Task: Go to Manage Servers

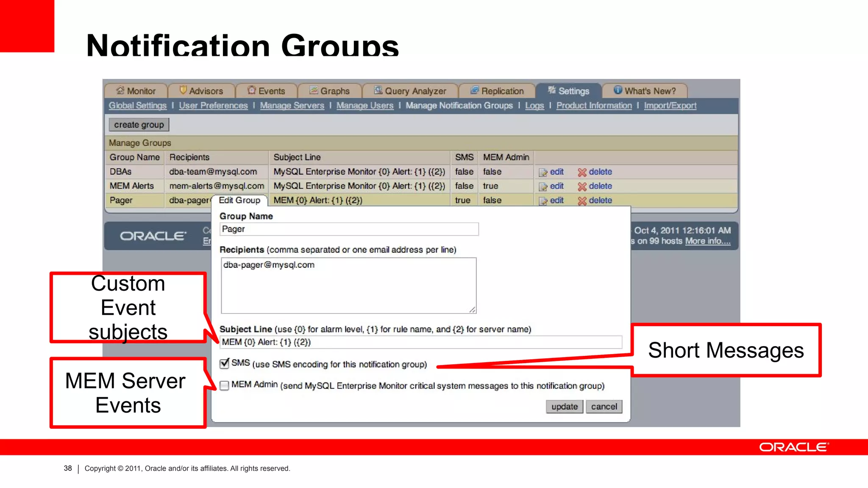Action: click(292, 105)
